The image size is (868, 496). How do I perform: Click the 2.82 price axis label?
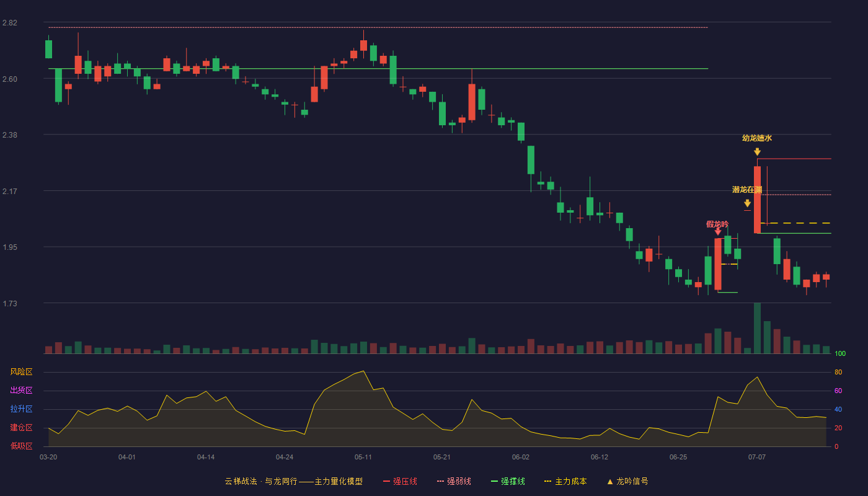9,23
